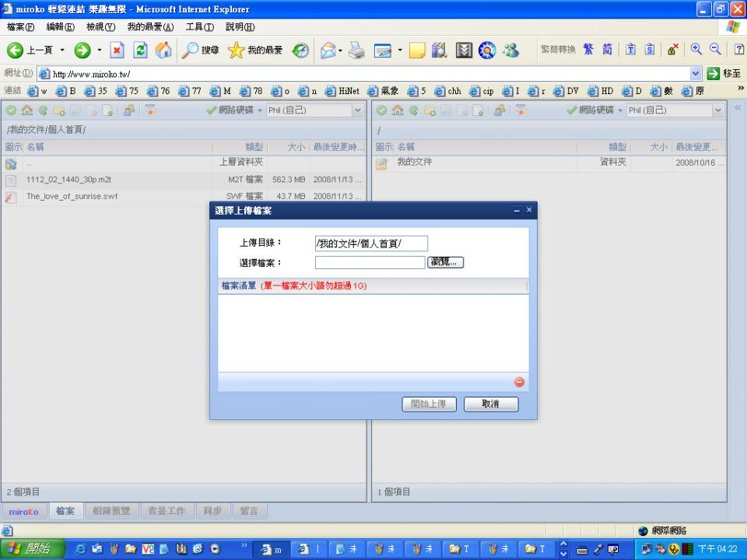747x560 pixels.
Task: Click refresh icon in left file pane
Action: [x=43, y=110]
